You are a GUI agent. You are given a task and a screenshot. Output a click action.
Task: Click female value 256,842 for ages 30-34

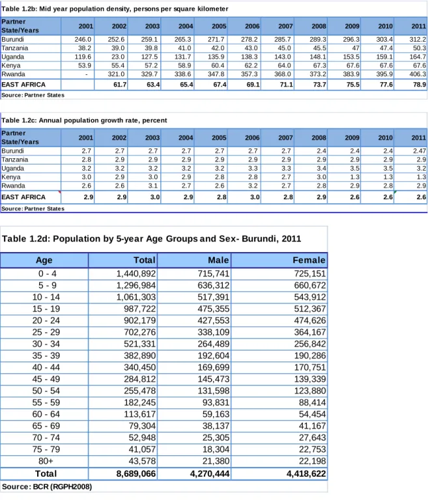tap(310, 344)
